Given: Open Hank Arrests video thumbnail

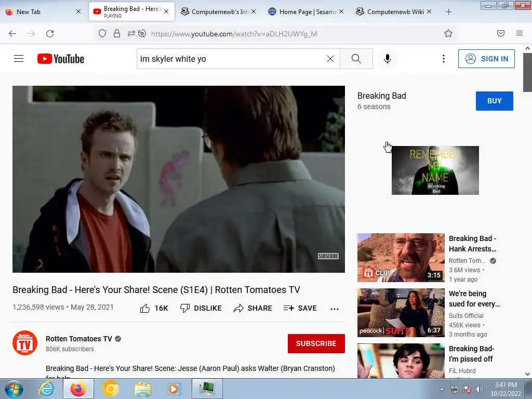Looking at the screenshot, I should click(401, 258).
